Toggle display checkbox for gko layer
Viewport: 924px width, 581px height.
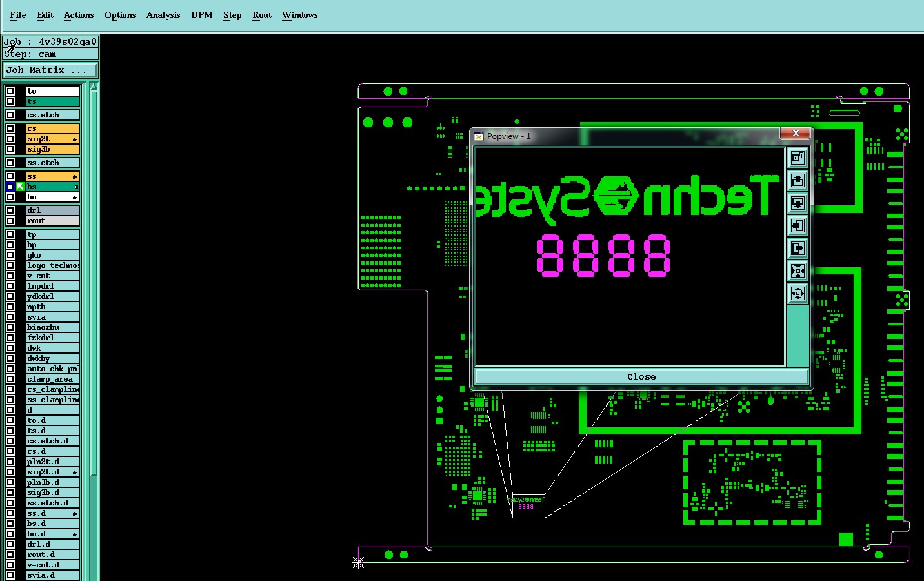click(10, 255)
